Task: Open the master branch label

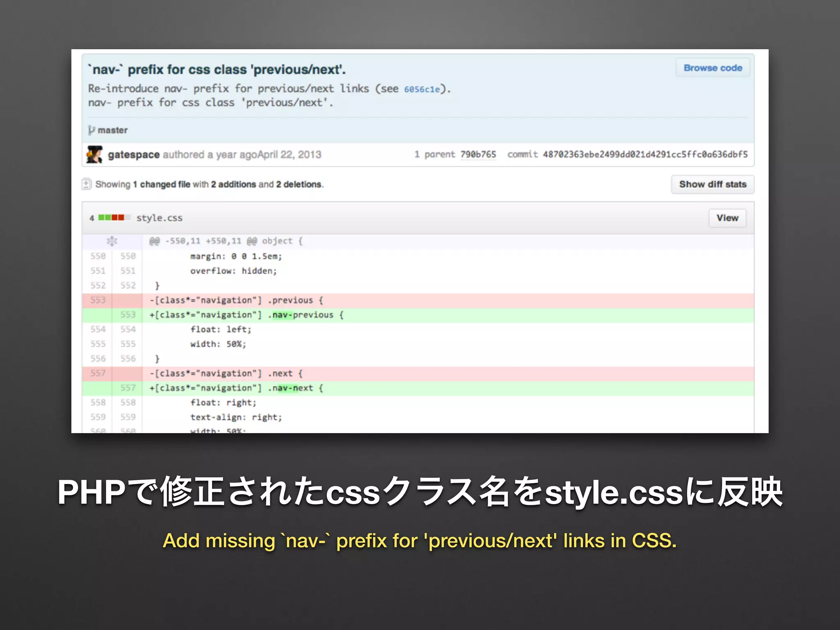Action: tap(113, 130)
